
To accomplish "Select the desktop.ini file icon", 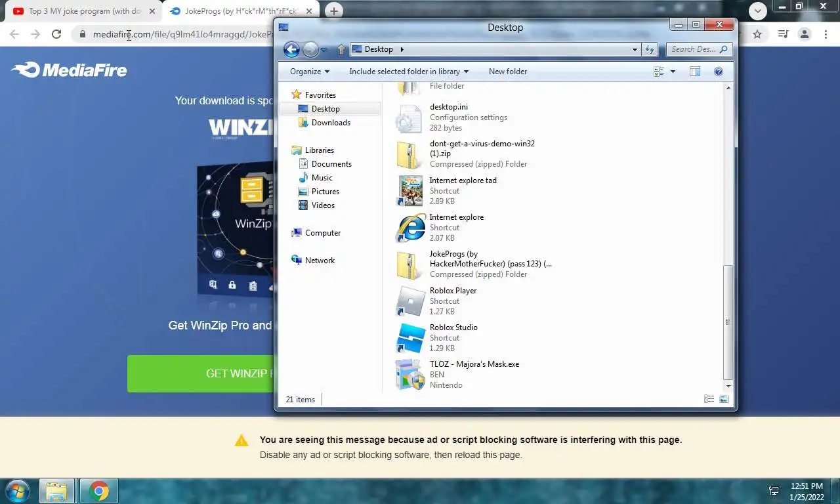I will 409,118.
